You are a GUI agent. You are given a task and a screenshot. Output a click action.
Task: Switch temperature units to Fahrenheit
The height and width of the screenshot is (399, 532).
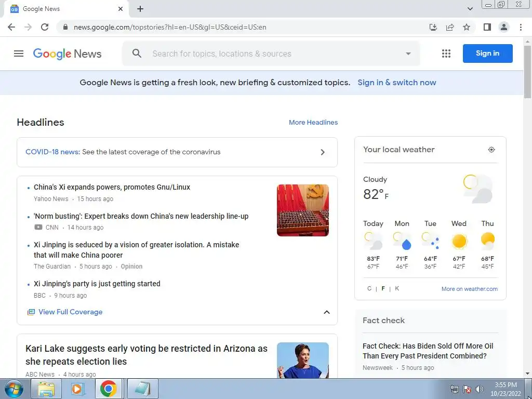click(383, 288)
